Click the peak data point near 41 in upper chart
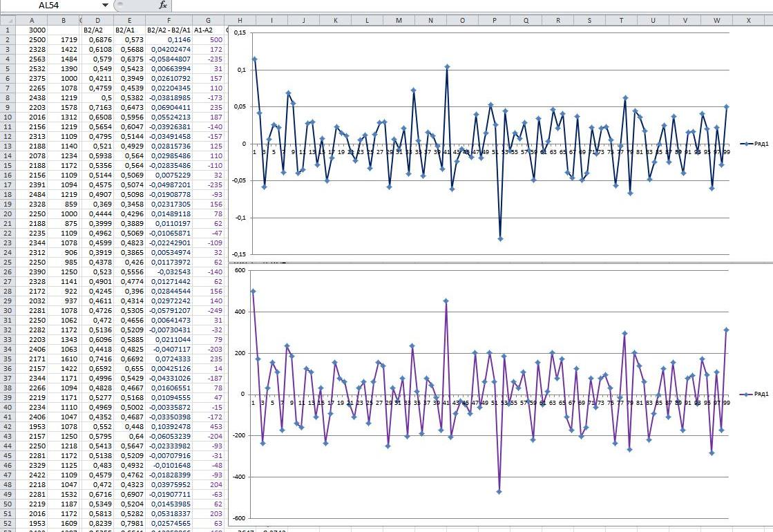 [447, 66]
